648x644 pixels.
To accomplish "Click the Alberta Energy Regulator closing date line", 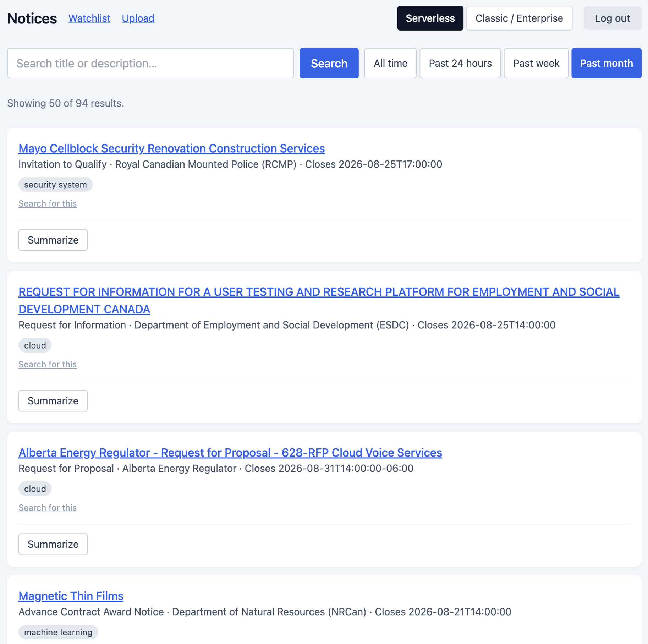I will 216,469.
